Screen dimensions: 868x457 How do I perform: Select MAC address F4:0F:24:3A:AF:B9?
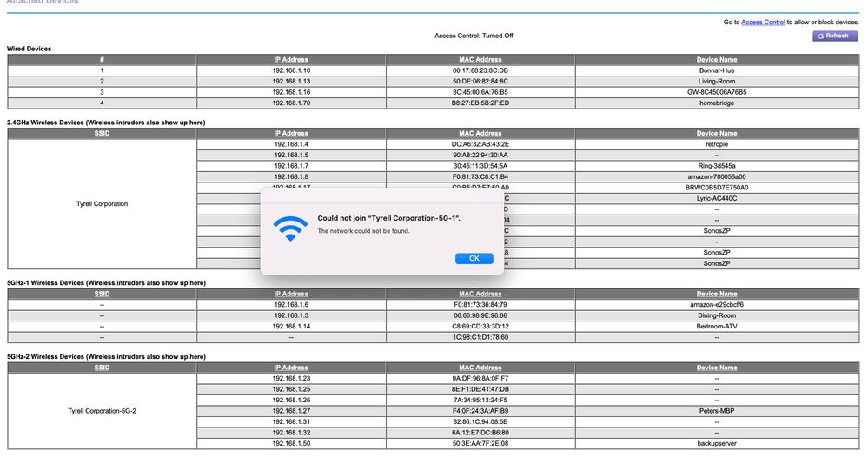480,411
